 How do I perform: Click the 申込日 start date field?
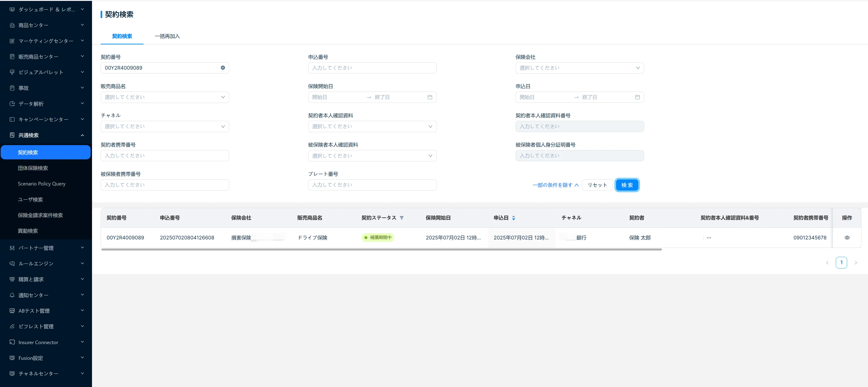(x=545, y=97)
